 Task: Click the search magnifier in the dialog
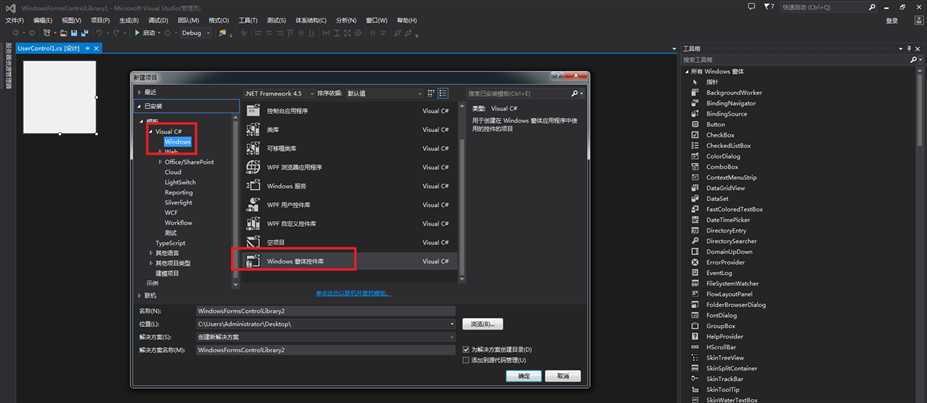click(575, 93)
